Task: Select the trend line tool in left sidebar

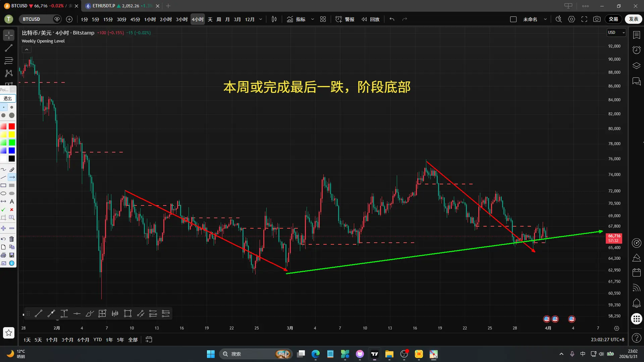Action: tap(9, 48)
